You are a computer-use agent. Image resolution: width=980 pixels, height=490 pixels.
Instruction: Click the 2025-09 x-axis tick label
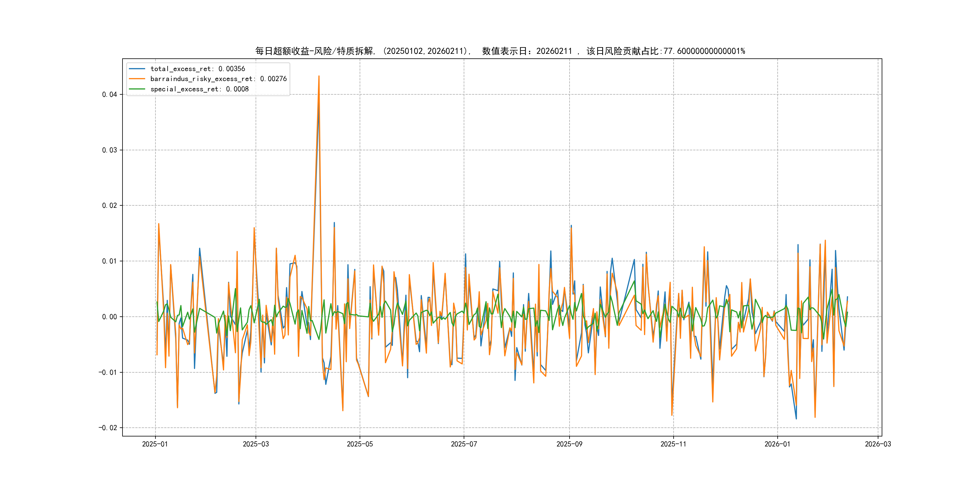pyautogui.click(x=569, y=444)
